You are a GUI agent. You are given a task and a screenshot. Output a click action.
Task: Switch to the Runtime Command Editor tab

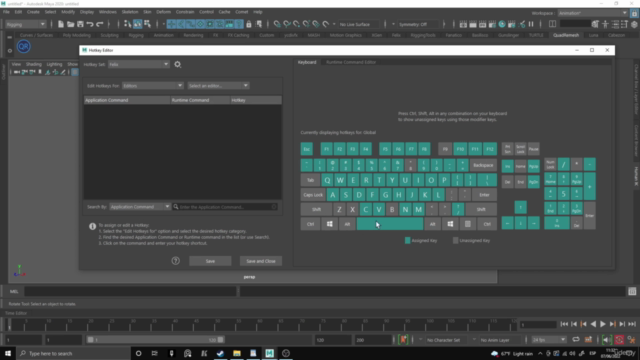click(351, 62)
